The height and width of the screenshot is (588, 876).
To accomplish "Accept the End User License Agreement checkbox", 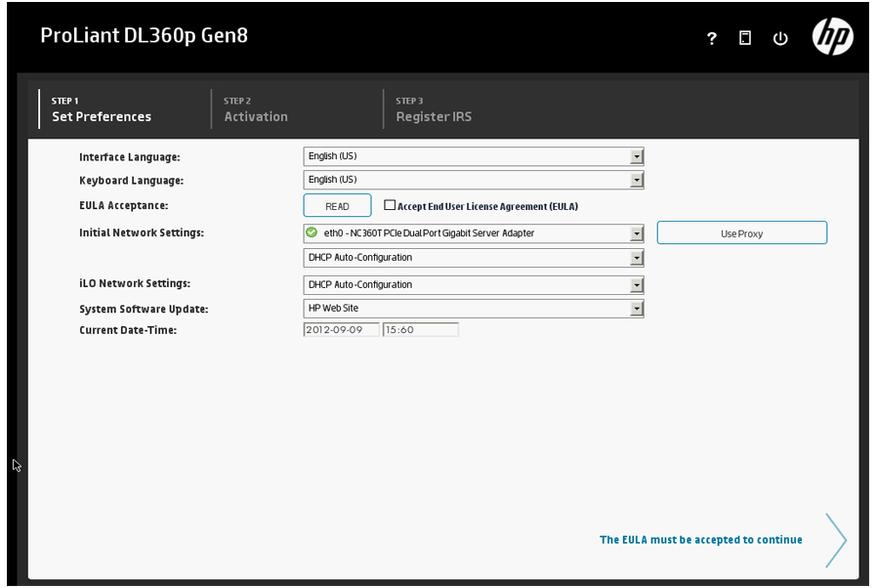I will point(390,206).
